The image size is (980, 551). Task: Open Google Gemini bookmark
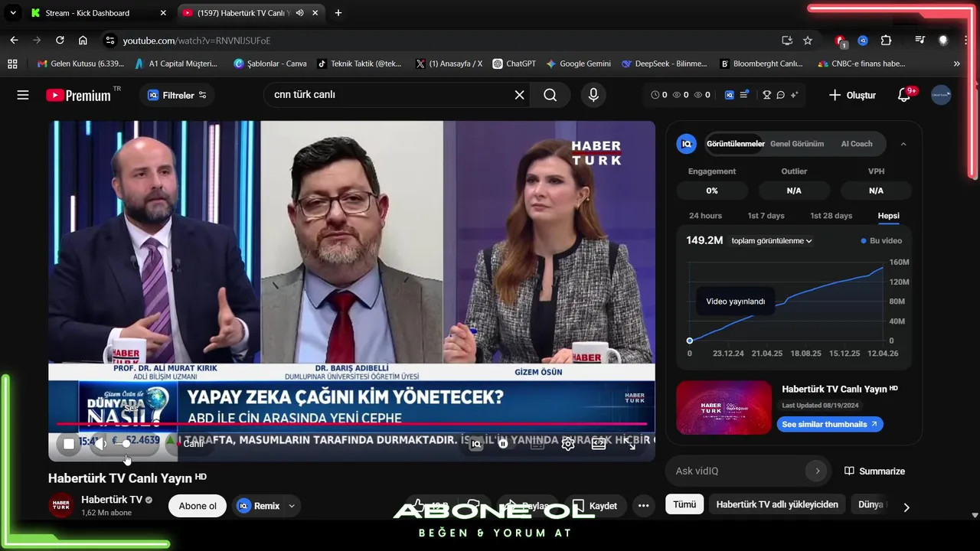pos(578,64)
